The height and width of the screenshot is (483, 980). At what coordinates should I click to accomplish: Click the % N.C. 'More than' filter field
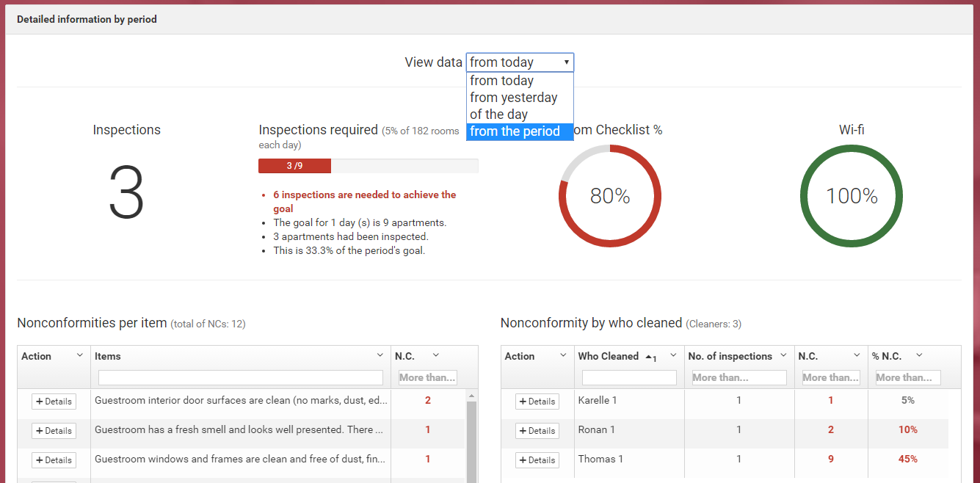coord(907,377)
